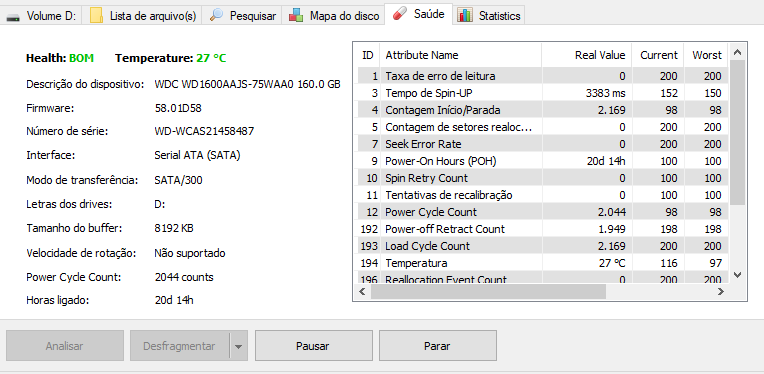The height and width of the screenshot is (374, 764).
Task: Click the 2044 counts value
Action: click(x=184, y=277)
